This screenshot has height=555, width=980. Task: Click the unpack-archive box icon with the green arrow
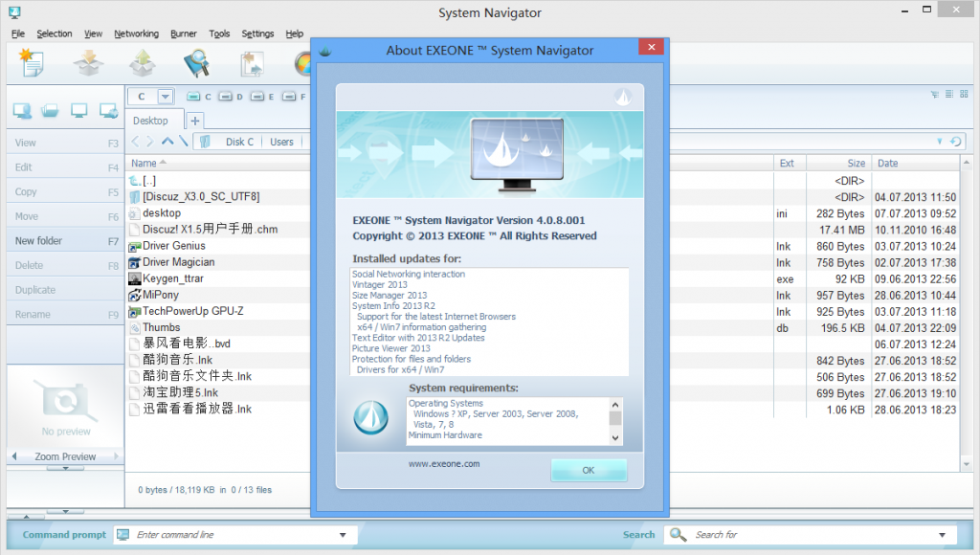[x=143, y=62]
